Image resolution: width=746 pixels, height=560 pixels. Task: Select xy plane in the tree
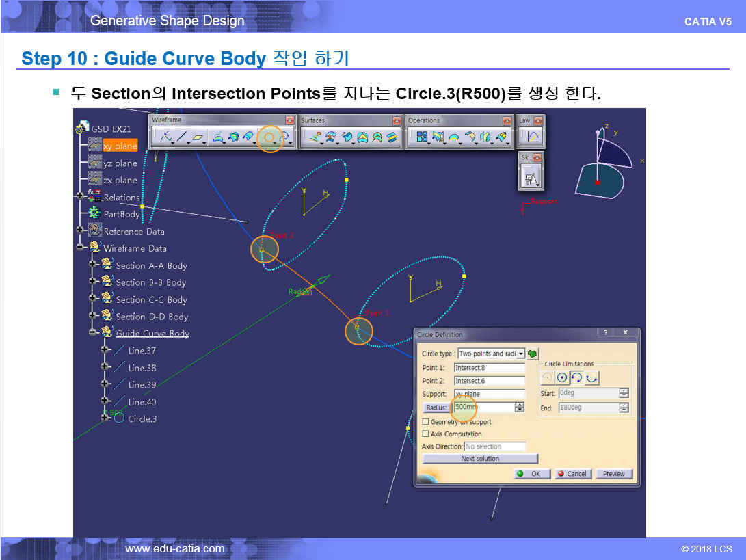pos(120,146)
